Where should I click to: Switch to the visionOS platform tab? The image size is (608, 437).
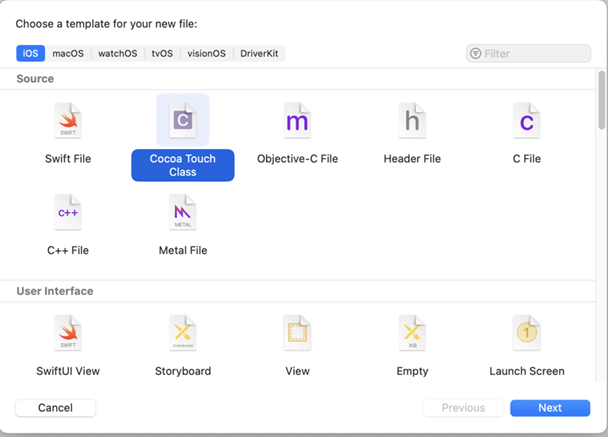(206, 53)
